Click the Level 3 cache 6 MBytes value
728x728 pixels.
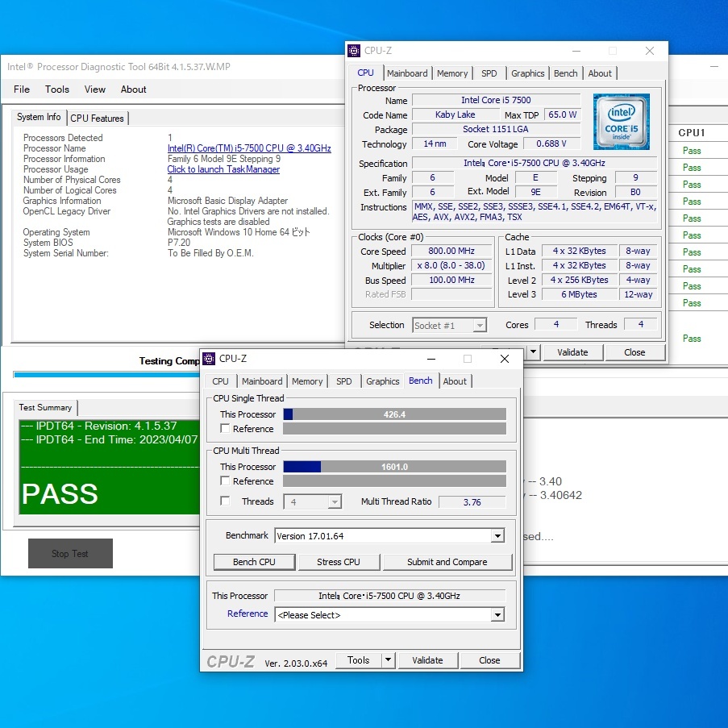(579, 294)
